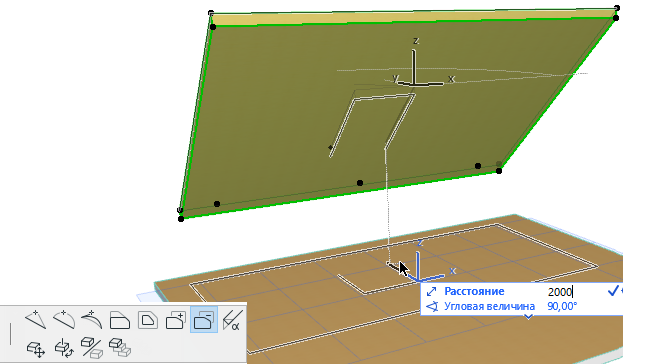The height and width of the screenshot is (364, 650).
Task: Select the add to polygon icon
Action: (x=176, y=320)
